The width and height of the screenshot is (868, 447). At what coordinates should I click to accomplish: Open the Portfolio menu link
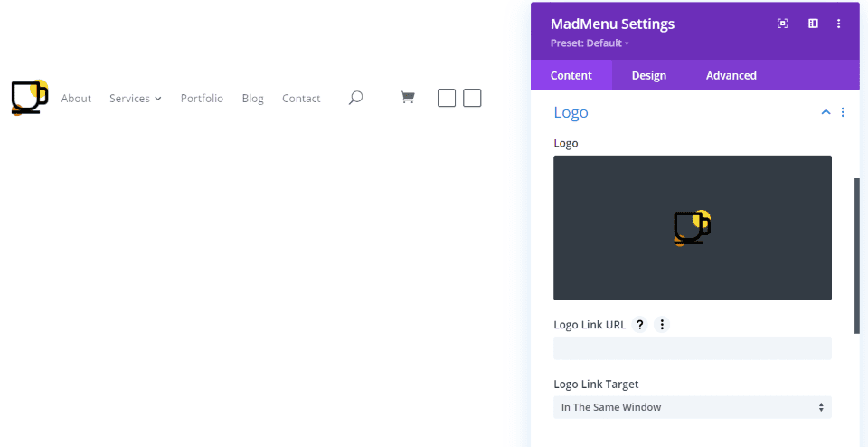click(x=202, y=98)
